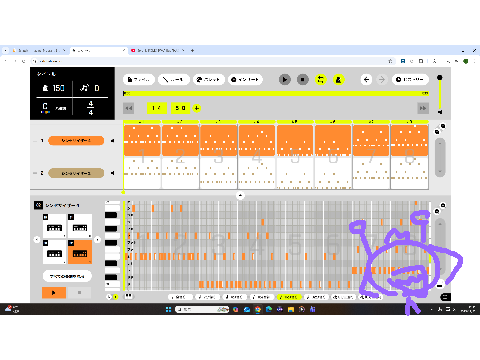Click the yellow song position bar
480x360 pixels.
click(x=276, y=94)
